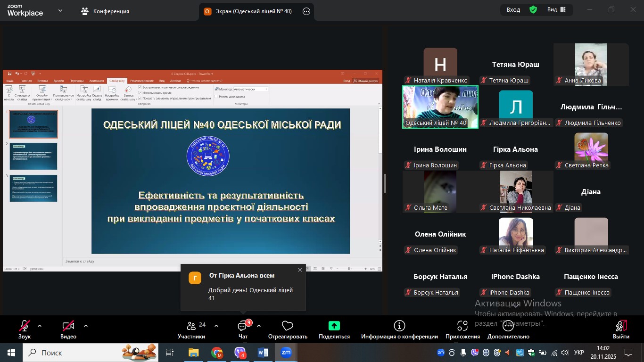
Task: Open the Приложения apps icon
Action: coord(462,326)
